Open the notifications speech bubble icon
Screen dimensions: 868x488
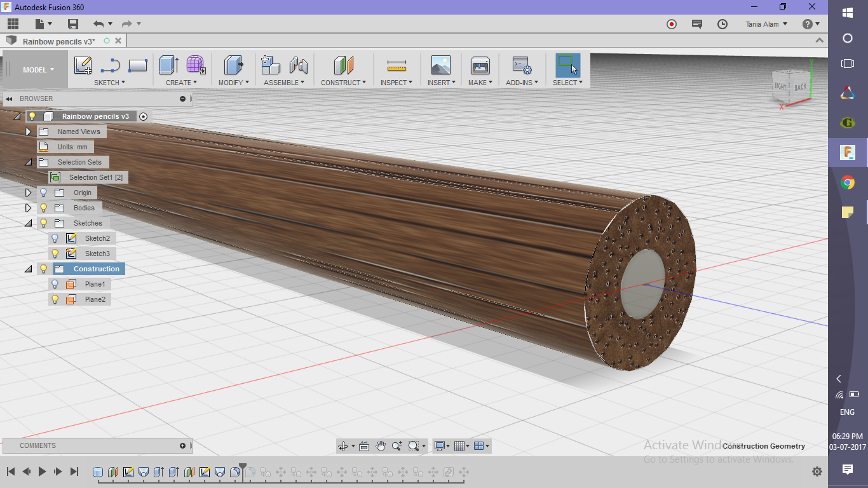point(697,24)
